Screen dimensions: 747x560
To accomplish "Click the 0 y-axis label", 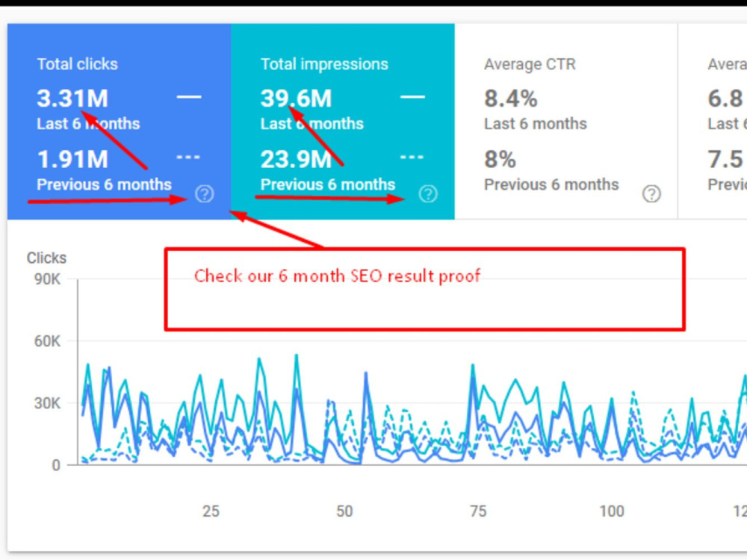I will [x=56, y=465].
